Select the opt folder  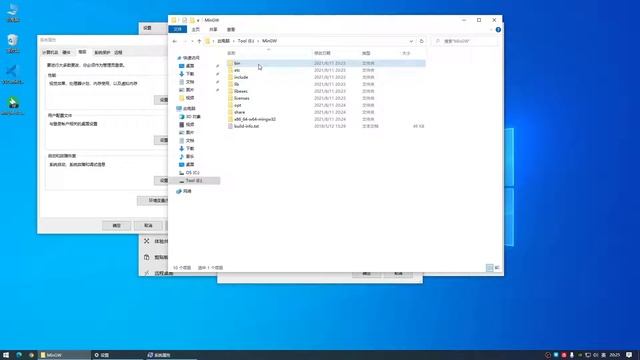pos(326,105)
